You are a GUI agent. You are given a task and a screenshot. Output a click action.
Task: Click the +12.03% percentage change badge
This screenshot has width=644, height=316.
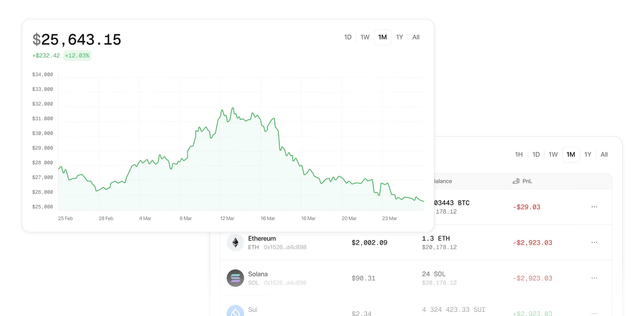point(77,56)
